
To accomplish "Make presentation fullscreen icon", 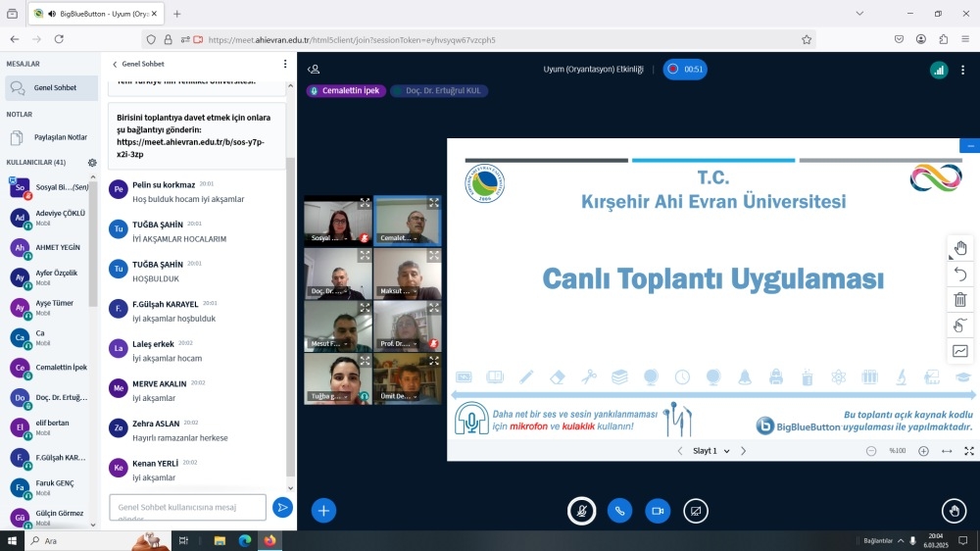I will [x=969, y=451].
